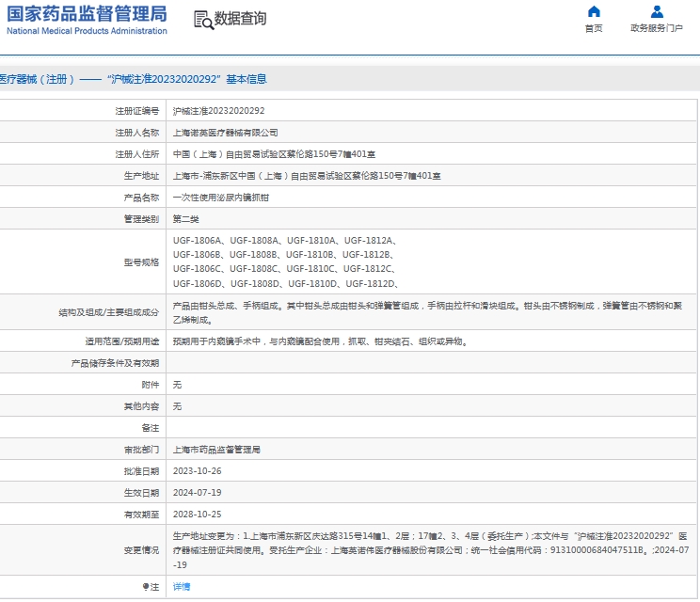Click the 数据查询 magnifier document icon
The height and width of the screenshot is (602, 700).
coord(203,20)
